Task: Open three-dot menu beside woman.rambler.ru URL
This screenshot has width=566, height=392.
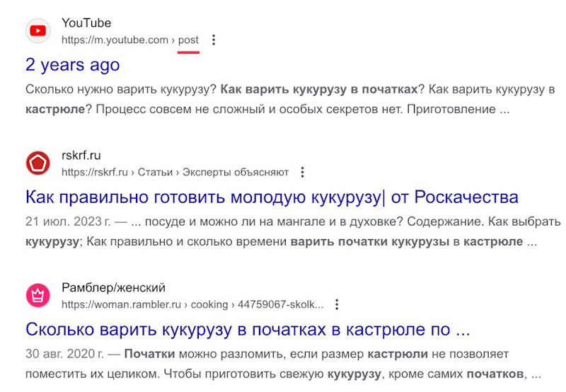Action: pos(337,305)
